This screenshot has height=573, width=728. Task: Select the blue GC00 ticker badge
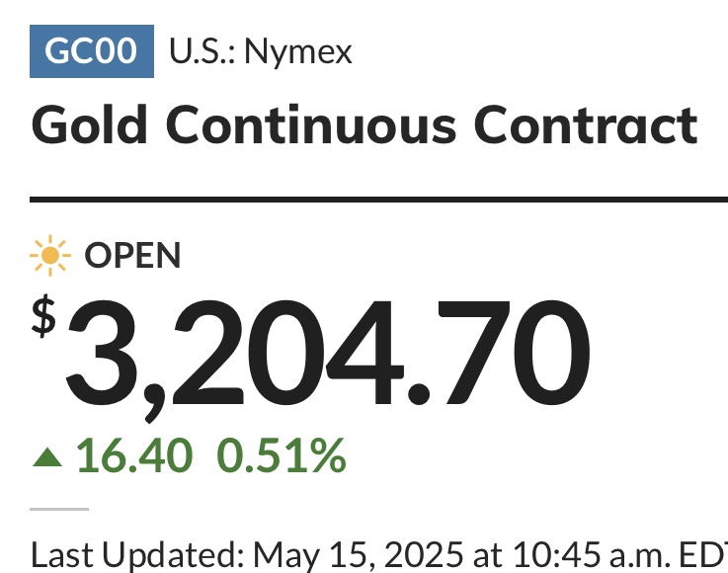click(x=92, y=51)
